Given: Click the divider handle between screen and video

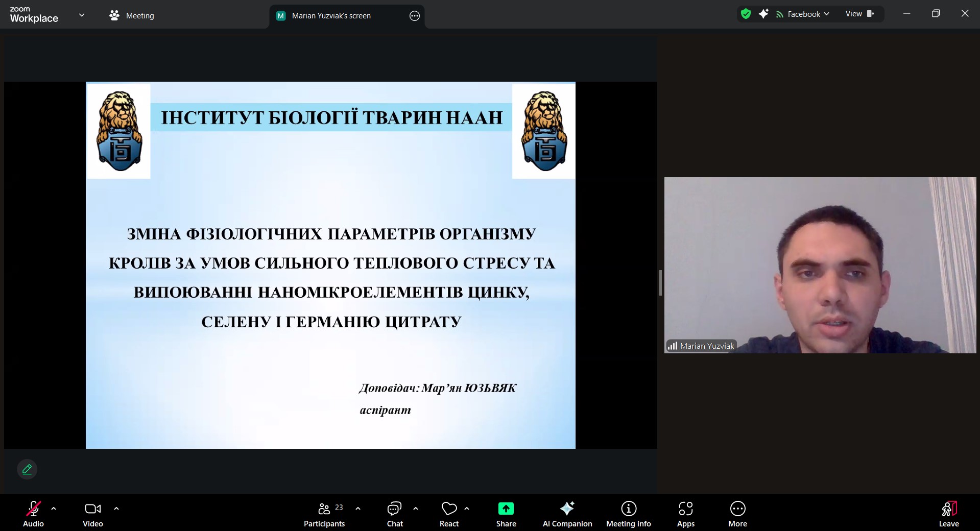Looking at the screenshot, I should (x=660, y=283).
